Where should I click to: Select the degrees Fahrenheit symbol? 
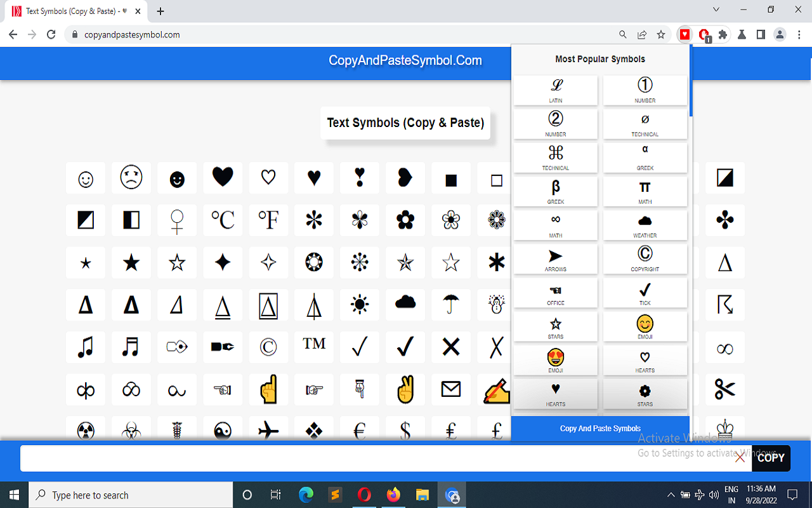(x=268, y=220)
